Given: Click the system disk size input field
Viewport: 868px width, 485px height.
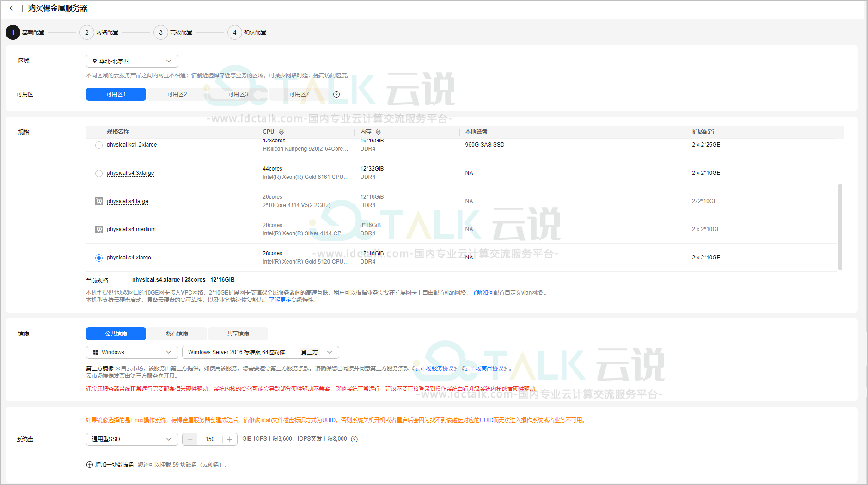Looking at the screenshot, I should pos(210,439).
